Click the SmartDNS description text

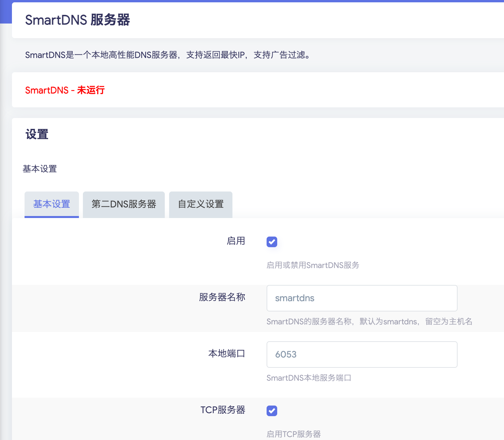coord(168,55)
